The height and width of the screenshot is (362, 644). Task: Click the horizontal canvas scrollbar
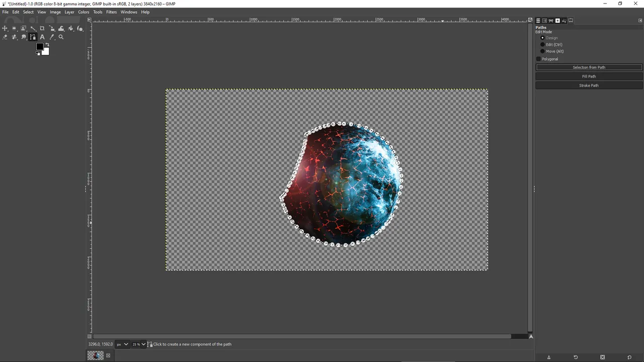tap(302, 336)
